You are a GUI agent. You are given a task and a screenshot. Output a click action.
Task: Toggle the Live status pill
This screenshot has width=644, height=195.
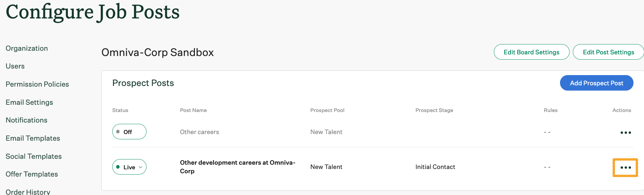(x=129, y=167)
